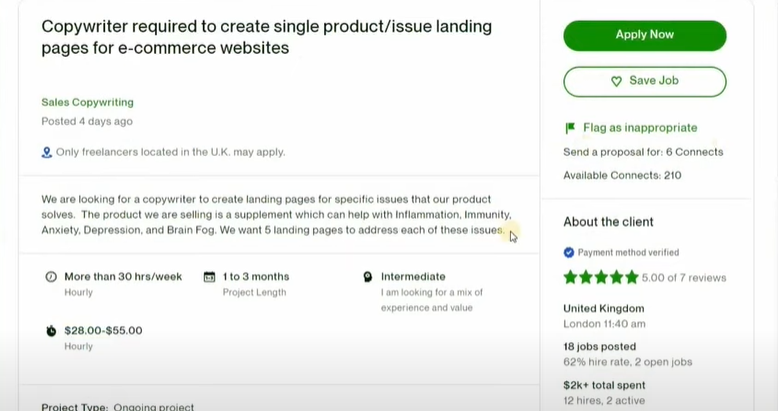
Task: Click the About the client heading
Action: [x=608, y=222]
